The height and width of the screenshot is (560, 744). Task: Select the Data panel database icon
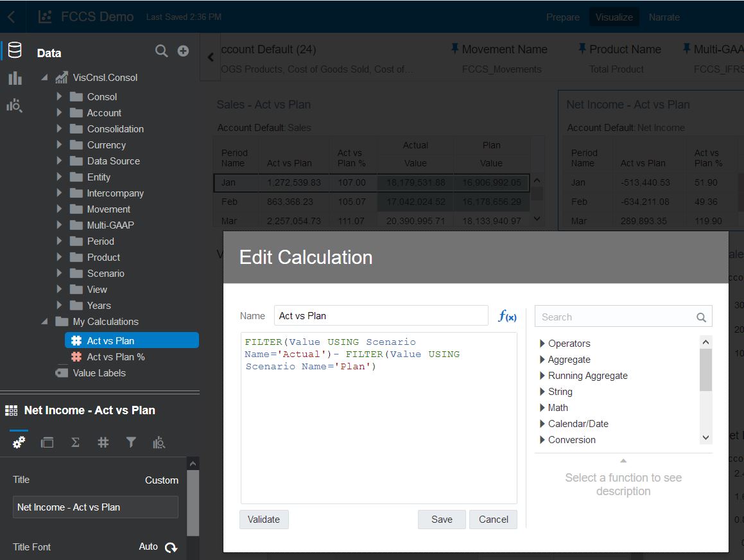(x=14, y=50)
